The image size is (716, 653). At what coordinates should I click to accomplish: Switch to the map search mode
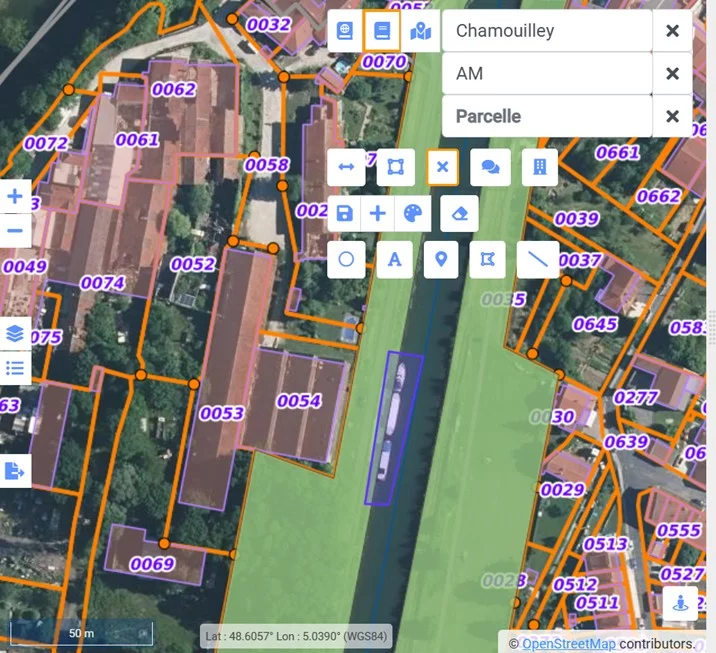point(420,31)
